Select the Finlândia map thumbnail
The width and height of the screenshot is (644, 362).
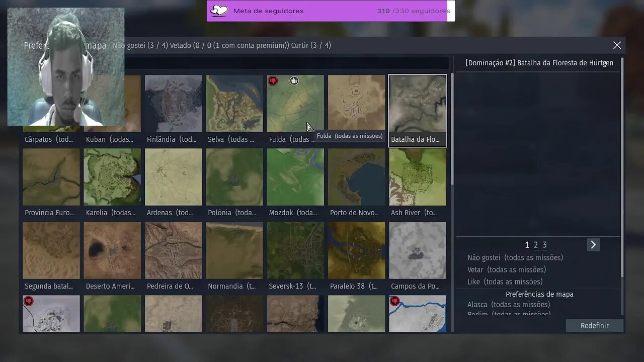(x=173, y=104)
